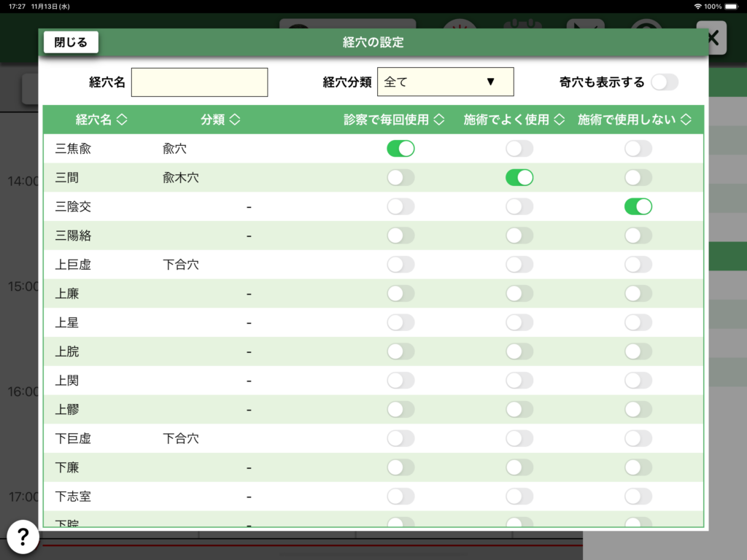Screen dimensions: 747x560
Task: Enable 診察で毎回使用 for 上星
Action: click(x=400, y=323)
